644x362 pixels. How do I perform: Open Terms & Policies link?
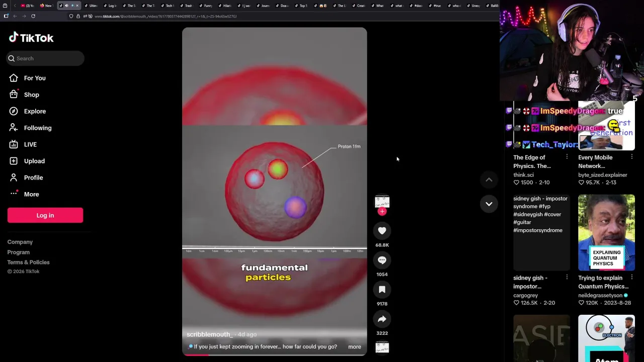(x=29, y=262)
